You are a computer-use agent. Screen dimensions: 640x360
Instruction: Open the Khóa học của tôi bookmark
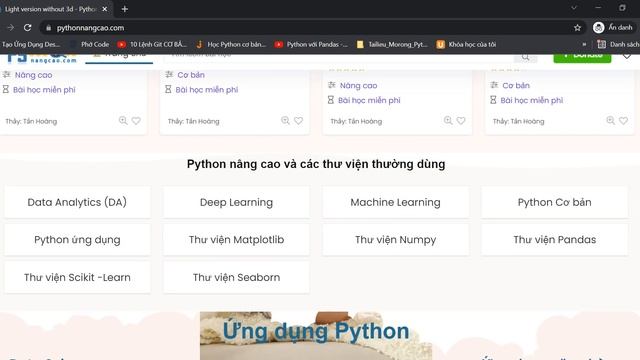pos(467,44)
